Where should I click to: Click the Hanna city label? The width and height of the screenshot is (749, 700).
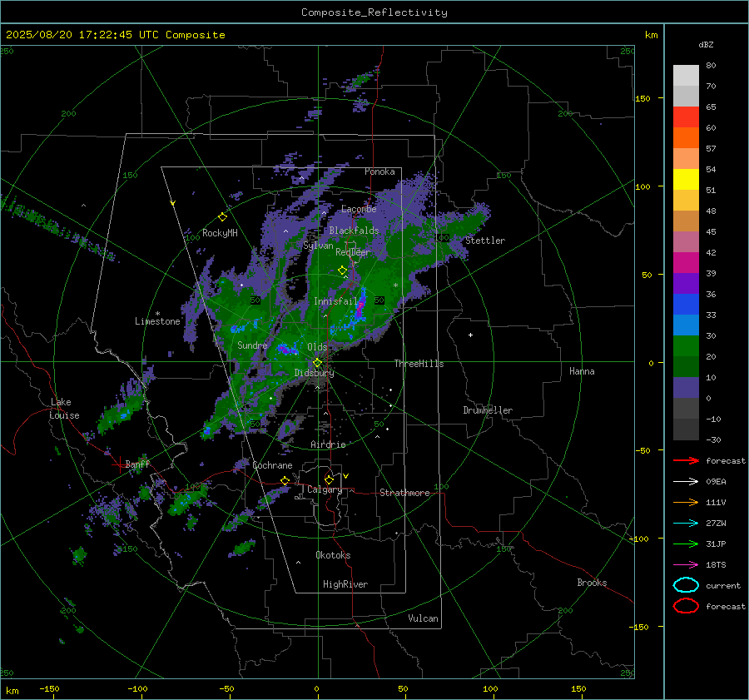click(x=582, y=371)
